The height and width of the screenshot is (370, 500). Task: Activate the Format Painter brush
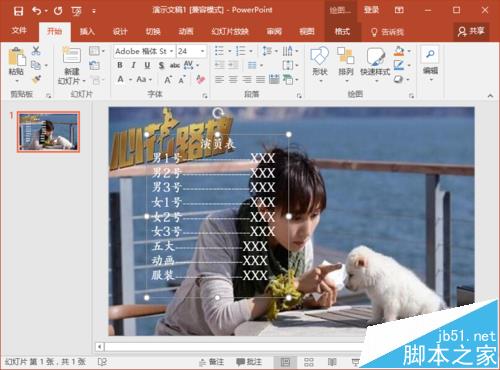point(36,79)
